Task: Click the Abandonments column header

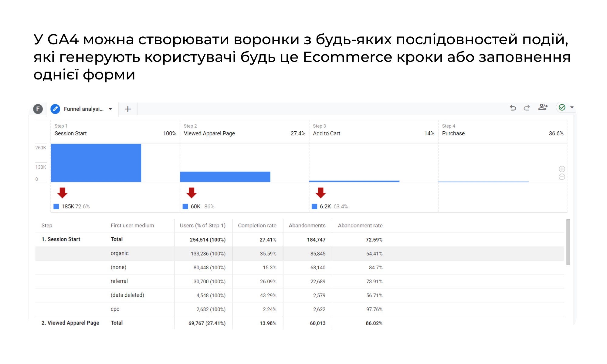Action: (x=307, y=225)
